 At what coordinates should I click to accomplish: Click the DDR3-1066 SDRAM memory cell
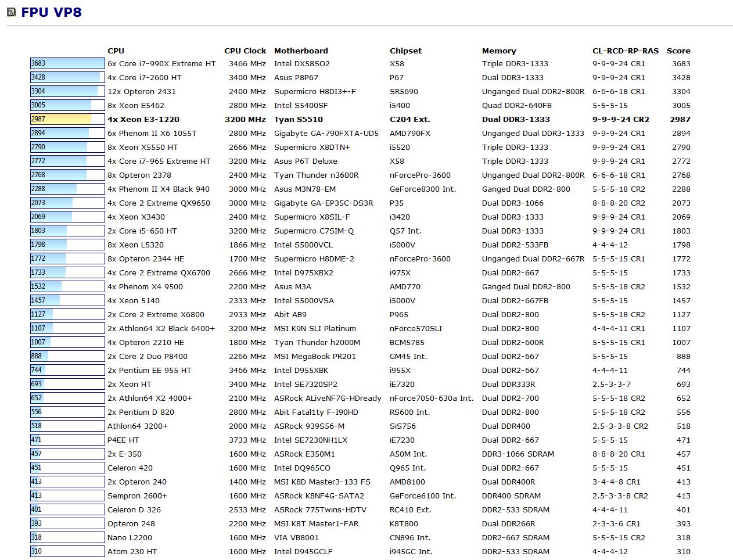pyautogui.click(x=518, y=454)
